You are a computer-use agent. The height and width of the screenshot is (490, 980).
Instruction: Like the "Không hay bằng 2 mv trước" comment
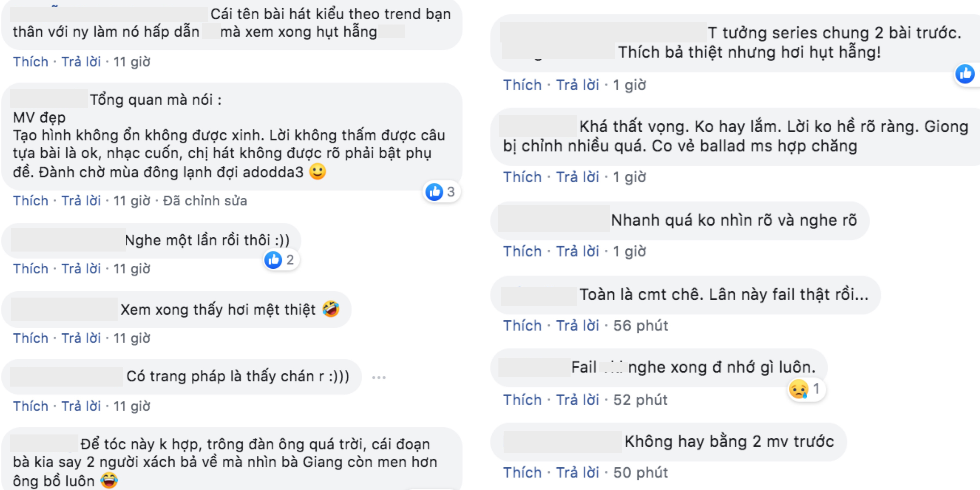pyautogui.click(x=522, y=472)
